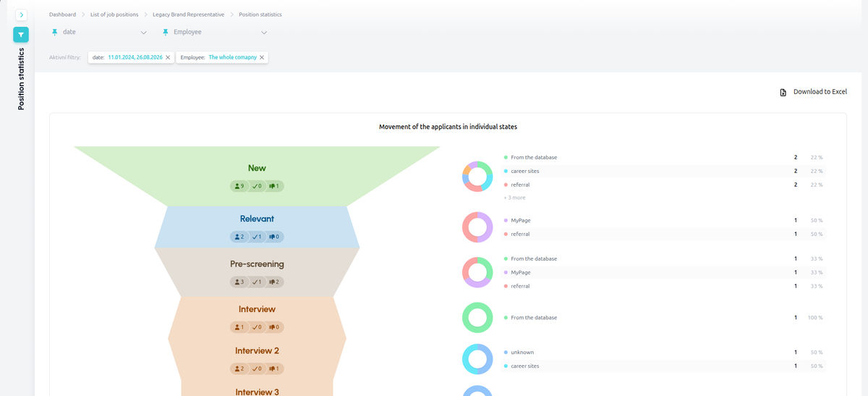
Task: Click 'MyPage' in Relevant stage legend
Action: tap(521, 220)
